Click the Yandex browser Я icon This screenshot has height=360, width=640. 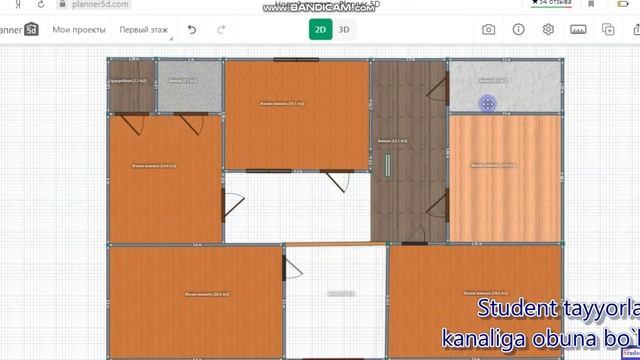pos(18,4)
